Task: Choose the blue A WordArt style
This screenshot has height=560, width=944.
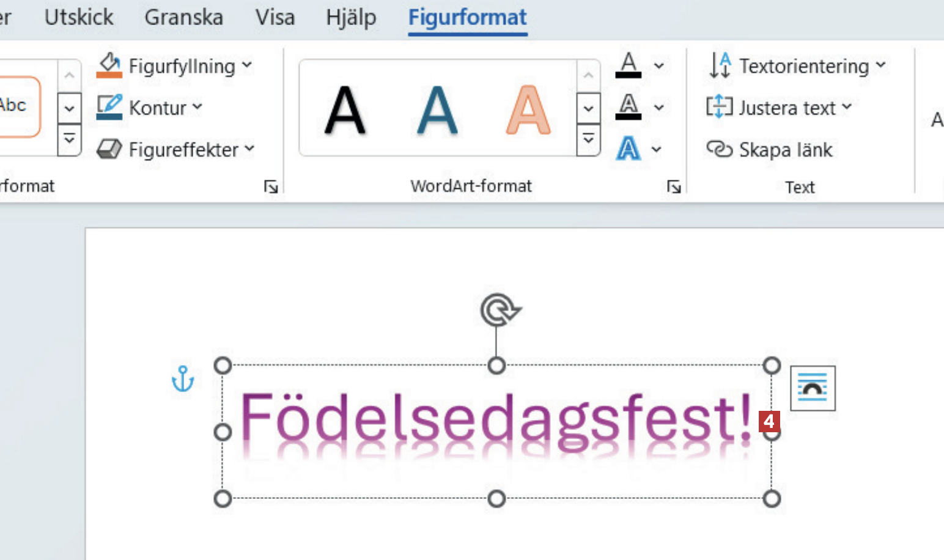Action: (x=437, y=110)
